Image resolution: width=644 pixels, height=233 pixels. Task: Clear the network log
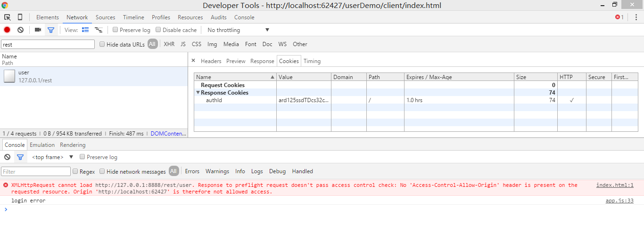pyautogui.click(x=20, y=30)
